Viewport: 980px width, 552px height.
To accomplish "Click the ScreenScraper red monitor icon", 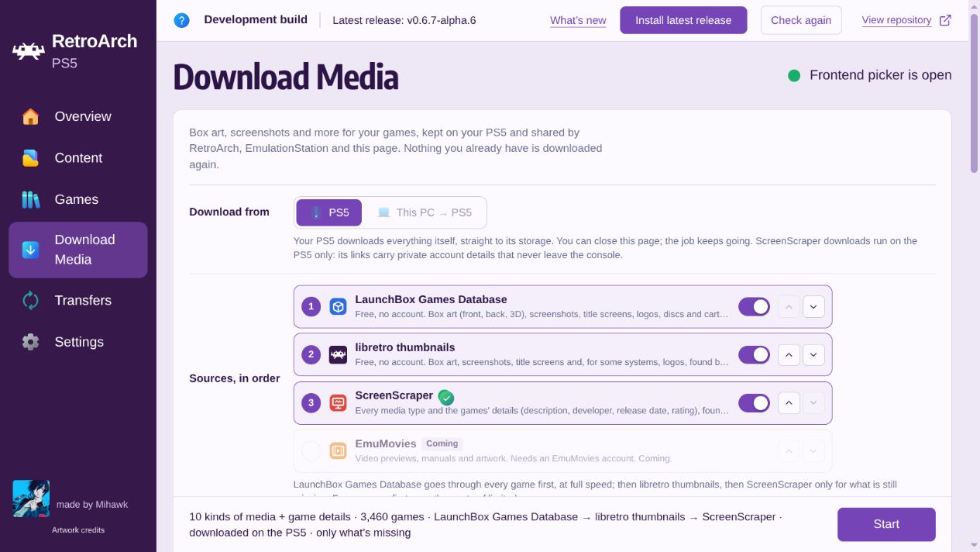I will (x=338, y=403).
